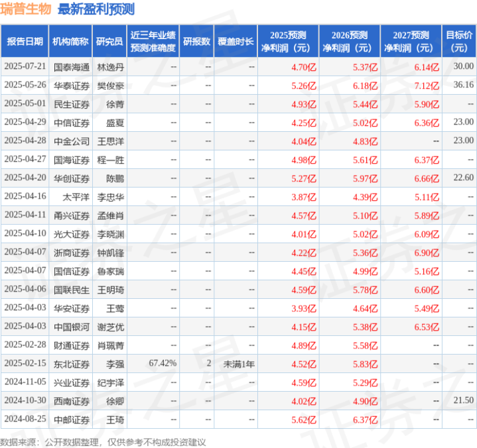477x448 pixels.
Task: Click analyst name 纪宇泽
Action: coord(110,382)
